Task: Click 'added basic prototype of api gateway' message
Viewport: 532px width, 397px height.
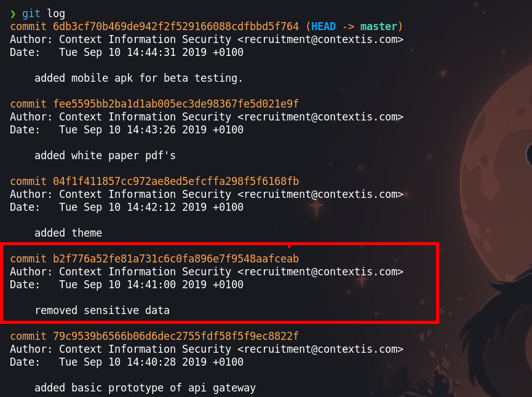Action: pos(145,388)
